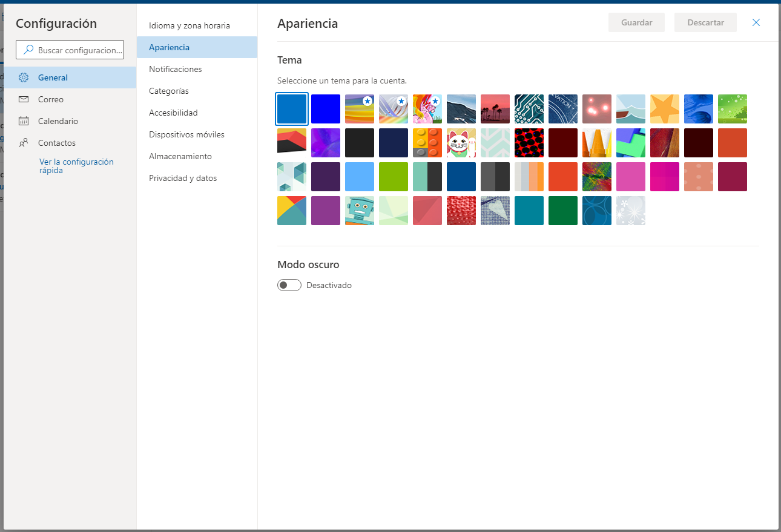781x532 pixels.
Task: Choose the palm trees sunset theme
Action: [x=495, y=109]
